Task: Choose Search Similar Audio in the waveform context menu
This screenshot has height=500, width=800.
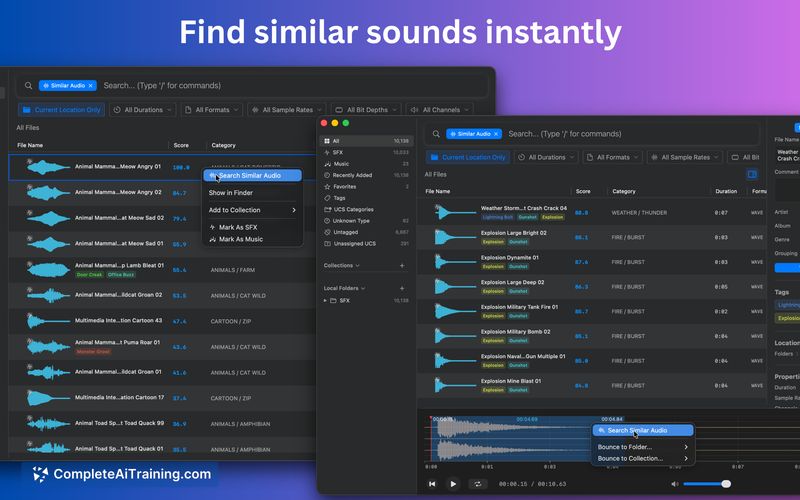Action: pos(643,431)
